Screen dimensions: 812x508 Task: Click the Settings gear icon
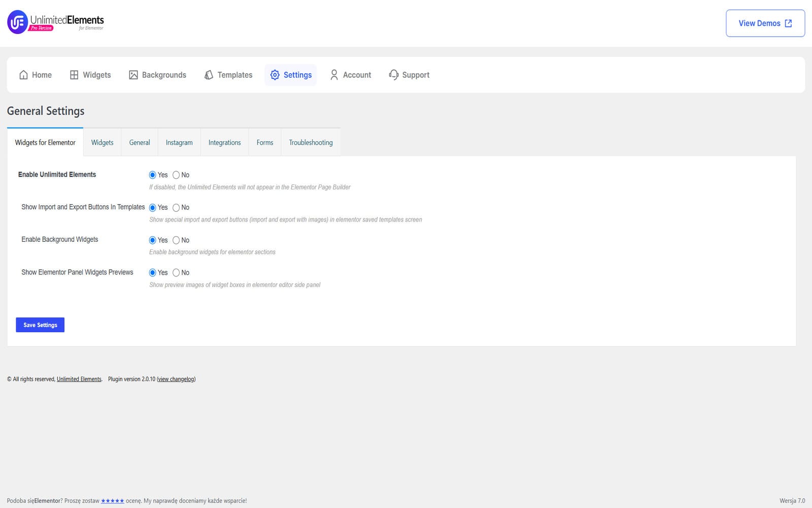pyautogui.click(x=275, y=75)
